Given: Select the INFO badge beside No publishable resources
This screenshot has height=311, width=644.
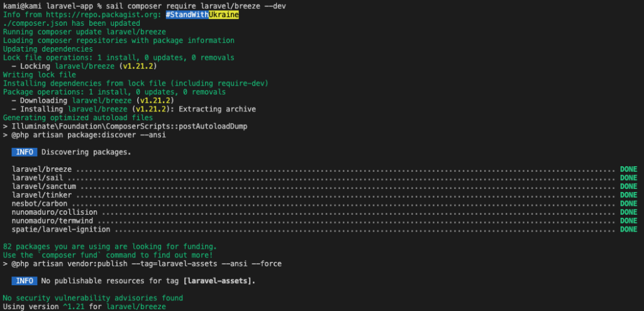Looking at the screenshot, I should coord(25,281).
